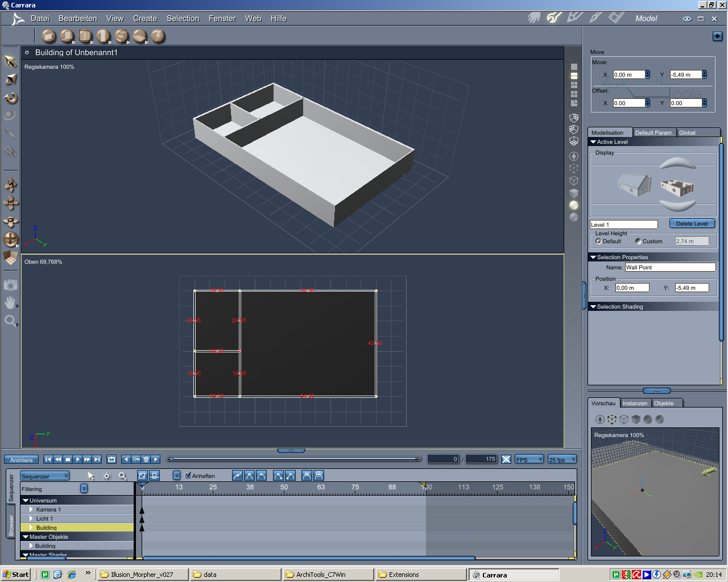Click the magnifier icon in sequencer toolbar

point(122,476)
